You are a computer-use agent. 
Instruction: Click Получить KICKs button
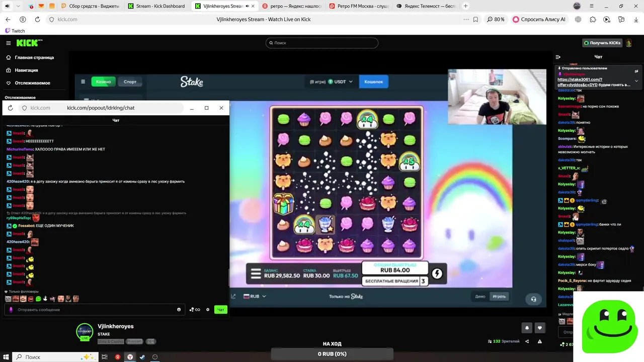pos(602,43)
